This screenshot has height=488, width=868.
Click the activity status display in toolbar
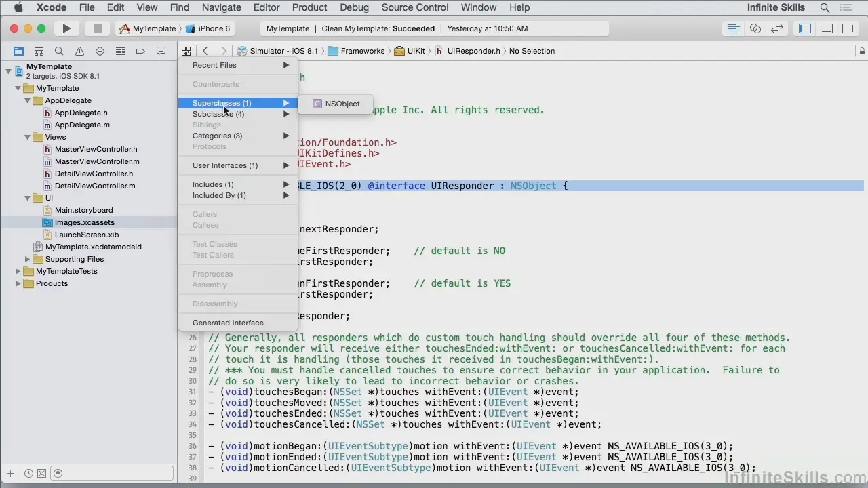435,28
